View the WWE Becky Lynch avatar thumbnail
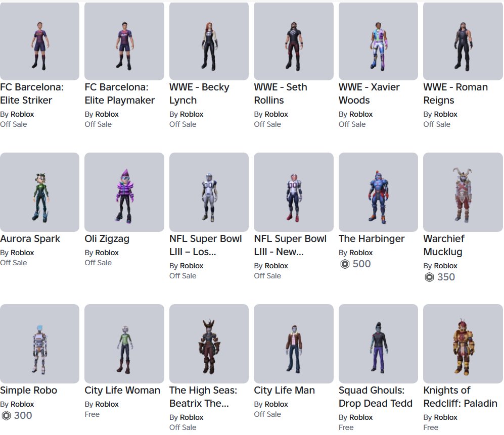This screenshot has height=435, width=504. click(209, 41)
